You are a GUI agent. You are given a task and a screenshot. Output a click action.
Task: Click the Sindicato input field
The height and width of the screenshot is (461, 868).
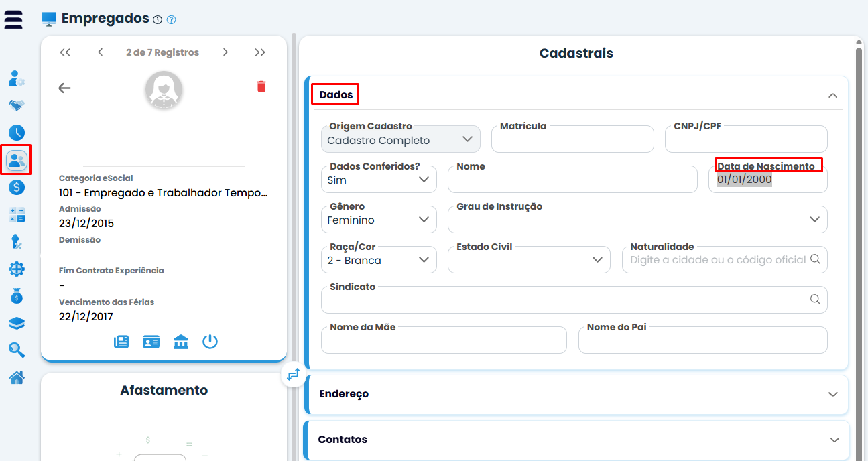click(574, 300)
